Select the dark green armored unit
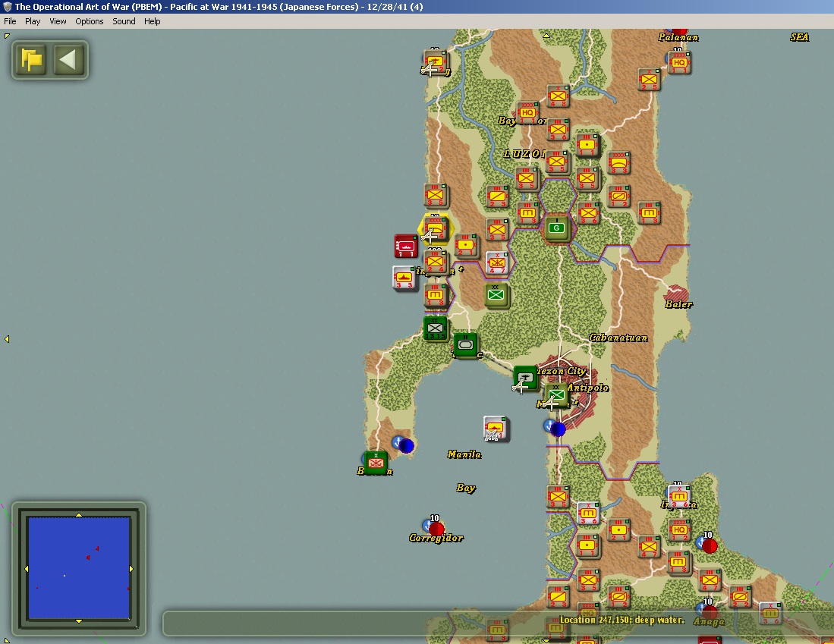 coord(465,344)
